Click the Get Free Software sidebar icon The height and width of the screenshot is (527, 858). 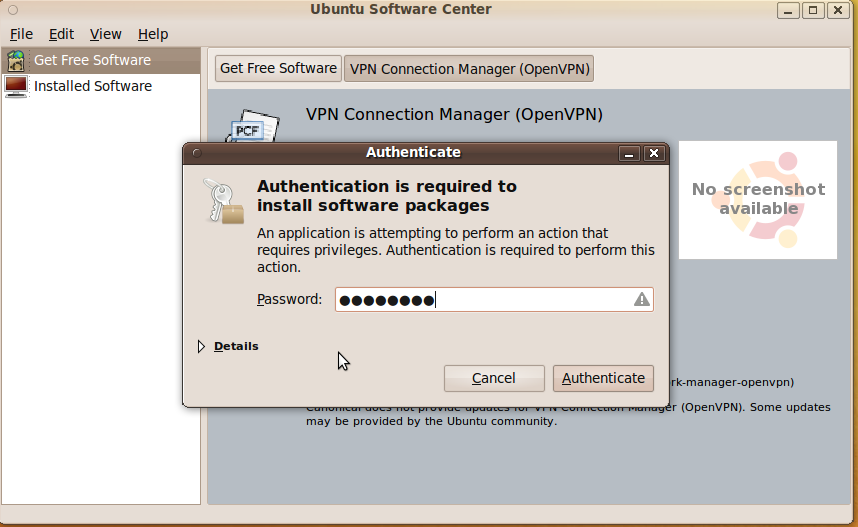pyautogui.click(x=16, y=60)
